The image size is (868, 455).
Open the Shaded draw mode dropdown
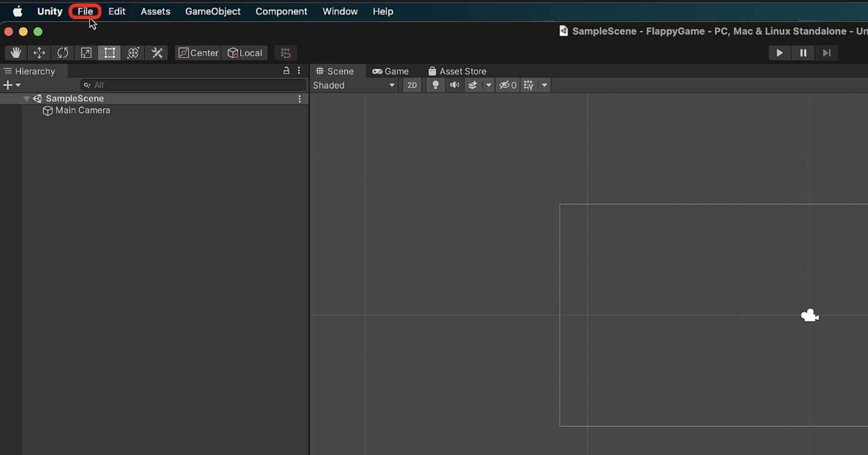click(354, 85)
